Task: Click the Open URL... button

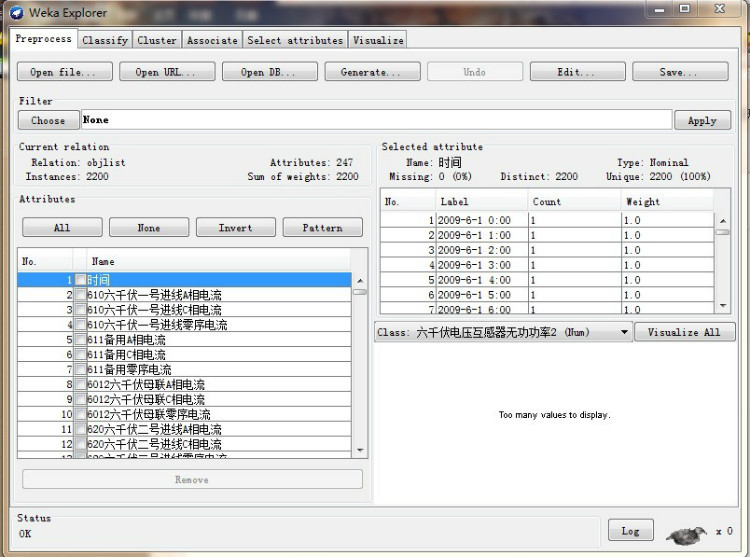Action: pos(167,72)
